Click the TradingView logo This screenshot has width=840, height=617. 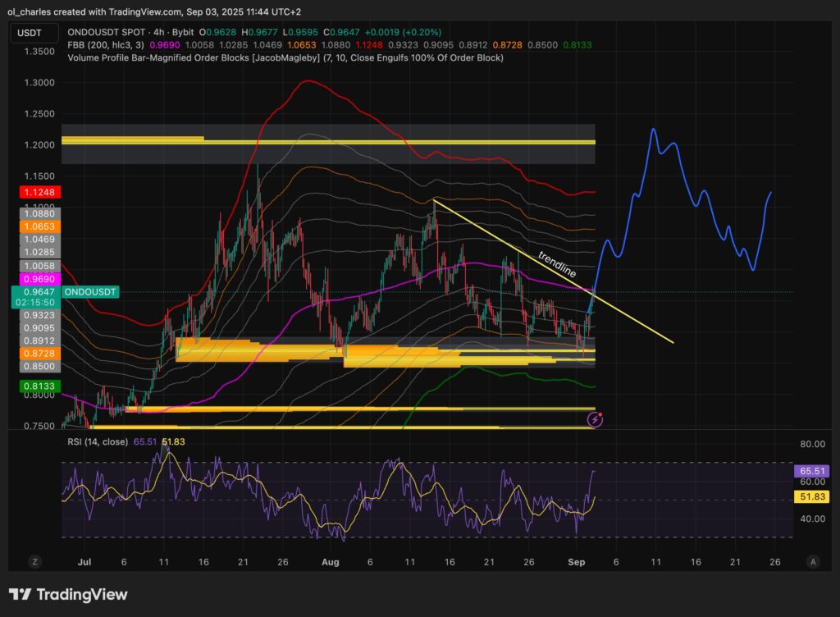click(68, 594)
